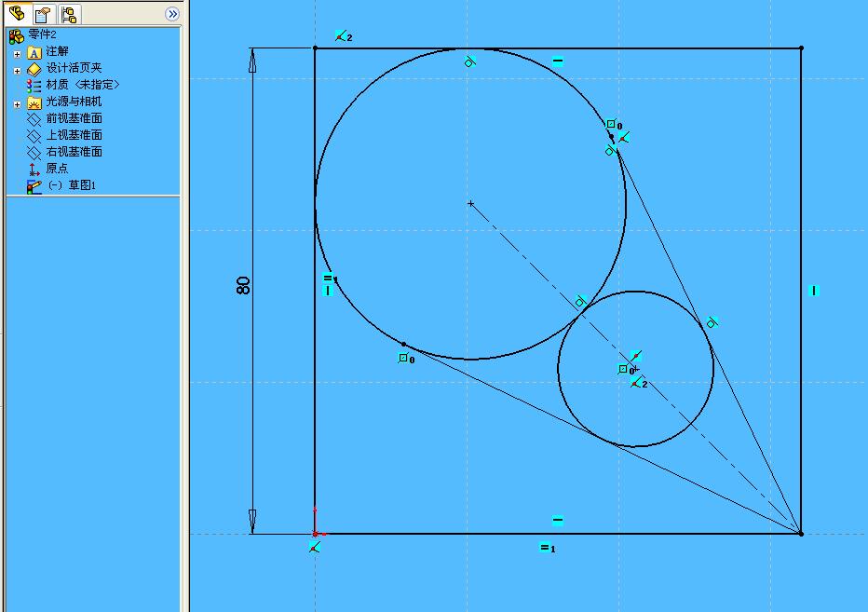Select the equal relation icon 1 below the bottom edge
Image resolution: width=868 pixels, height=612 pixels.
coord(548,548)
